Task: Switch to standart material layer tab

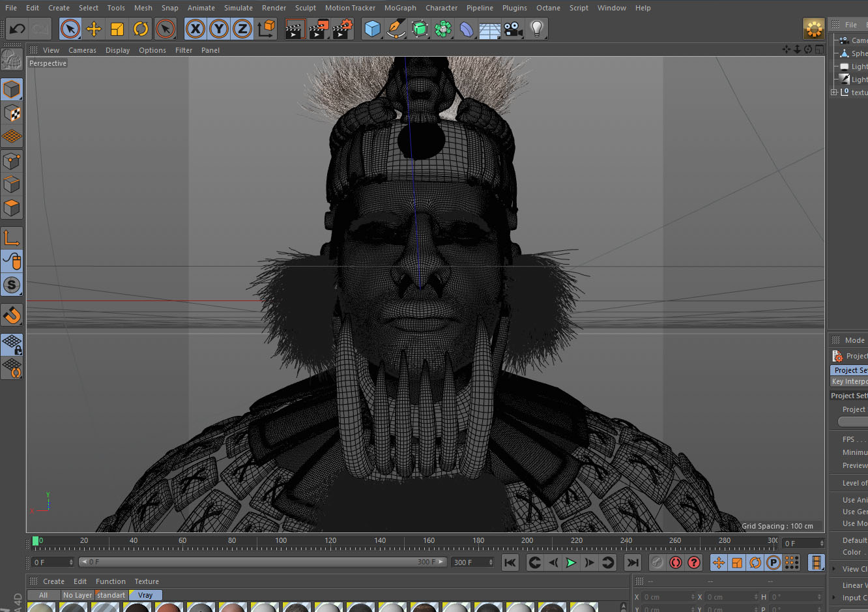Action: tap(111, 595)
